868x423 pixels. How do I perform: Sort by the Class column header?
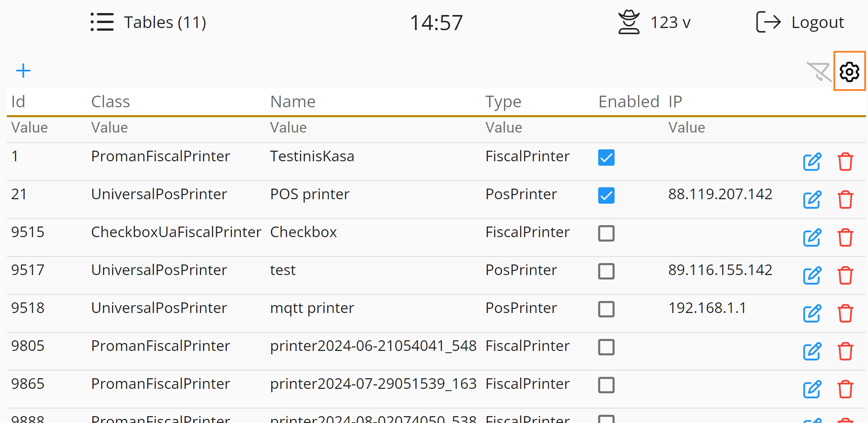click(x=110, y=101)
